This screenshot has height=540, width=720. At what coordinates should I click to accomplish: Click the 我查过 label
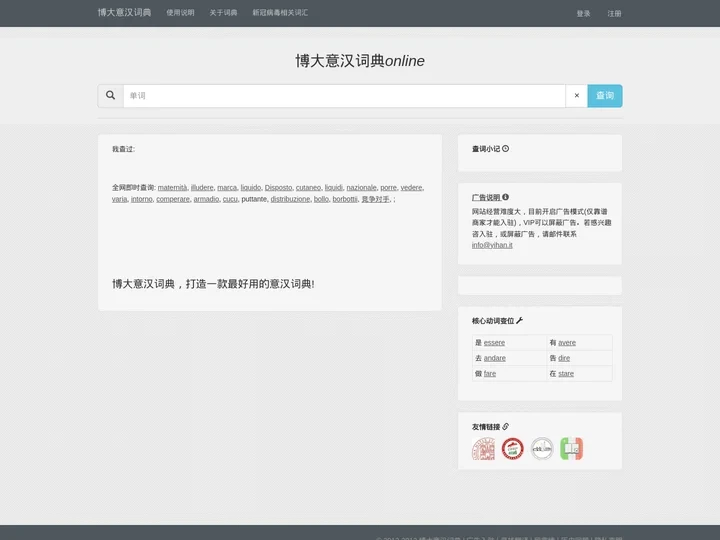(x=123, y=149)
